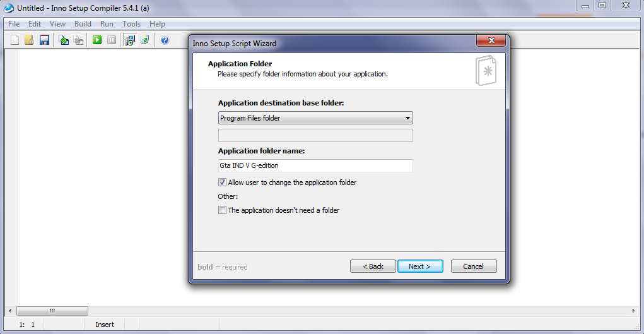Minimize the Inno Setup Compiler window
Screen dimensions: 644x334
point(585,5)
